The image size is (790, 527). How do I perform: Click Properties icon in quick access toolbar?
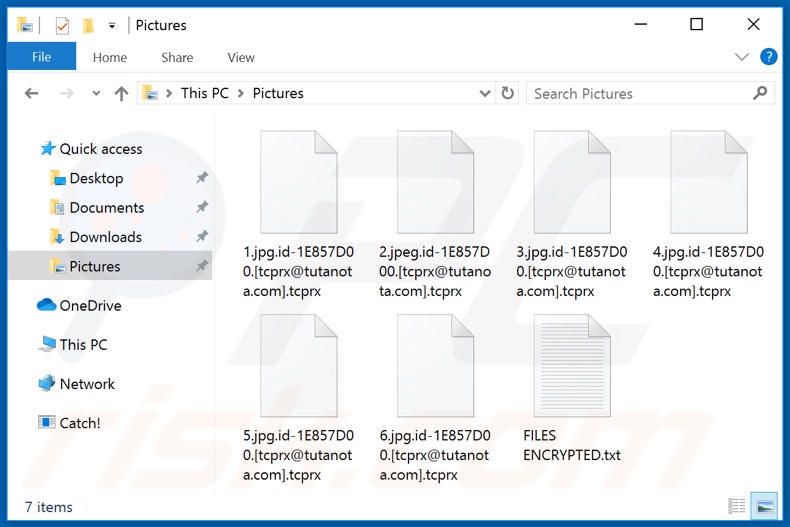62,25
